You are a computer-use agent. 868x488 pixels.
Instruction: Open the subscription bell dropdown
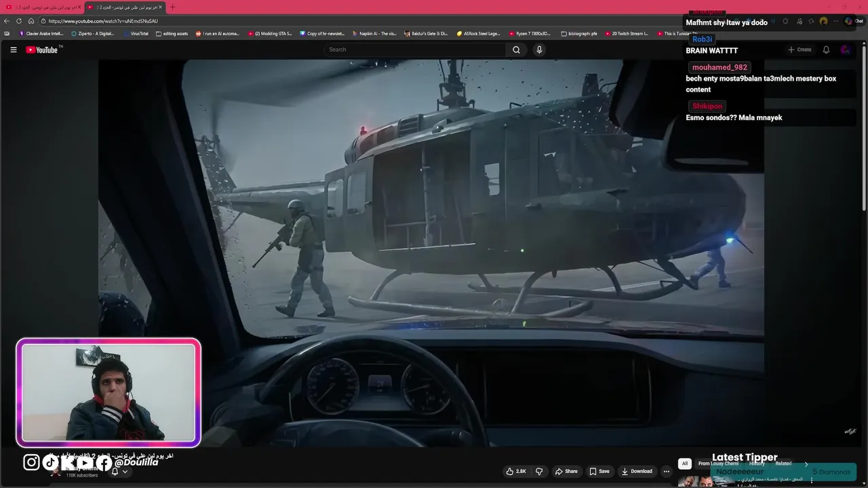pos(119,471)
